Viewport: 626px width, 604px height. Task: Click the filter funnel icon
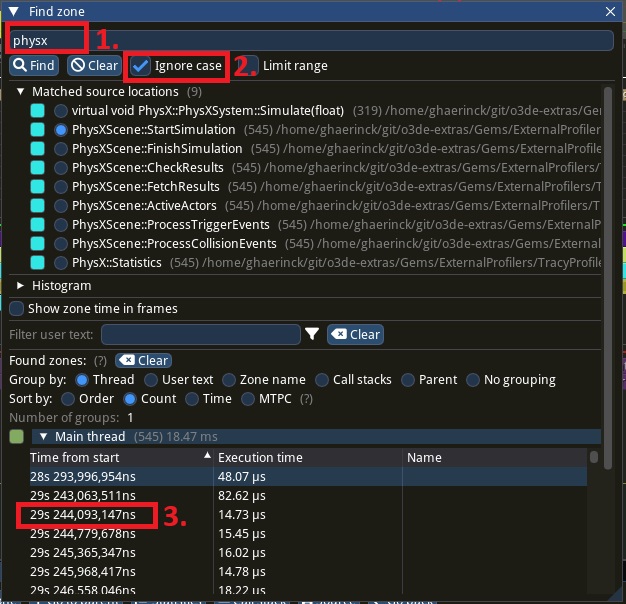[312, 335]
